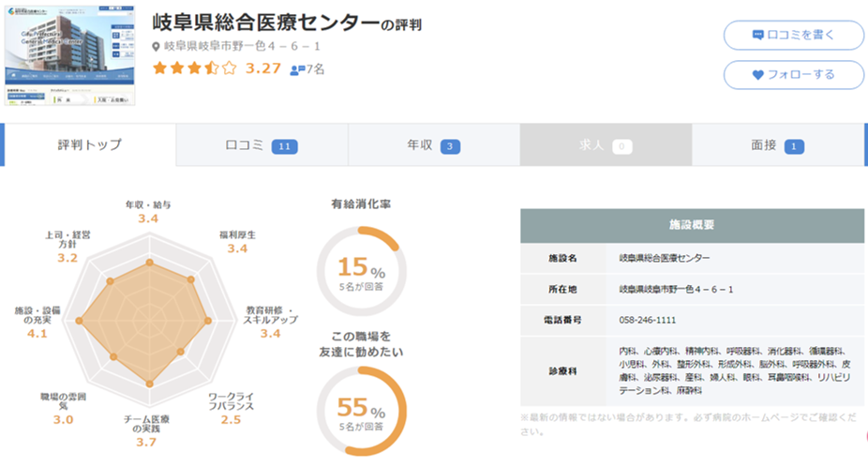This screenshot has width=868, height=467.
Task: Click the heart icon in フォローする button
Action: click(757, 75)
